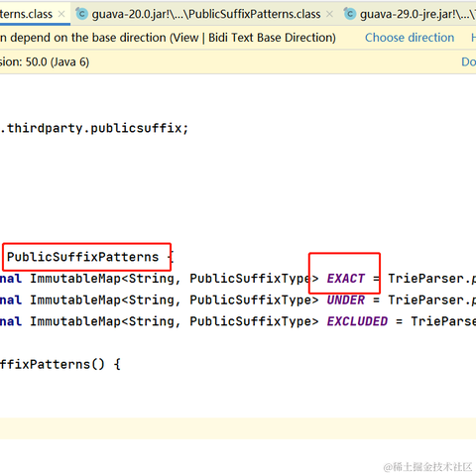
Task: Click the cut-off 'Do' link in the Java 6 version banner
Action: coord(469,61)
